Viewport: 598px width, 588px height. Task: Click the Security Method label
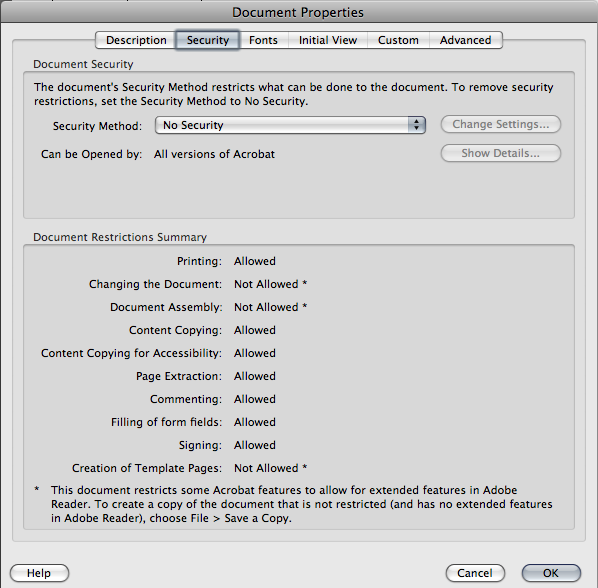[97, 126]
